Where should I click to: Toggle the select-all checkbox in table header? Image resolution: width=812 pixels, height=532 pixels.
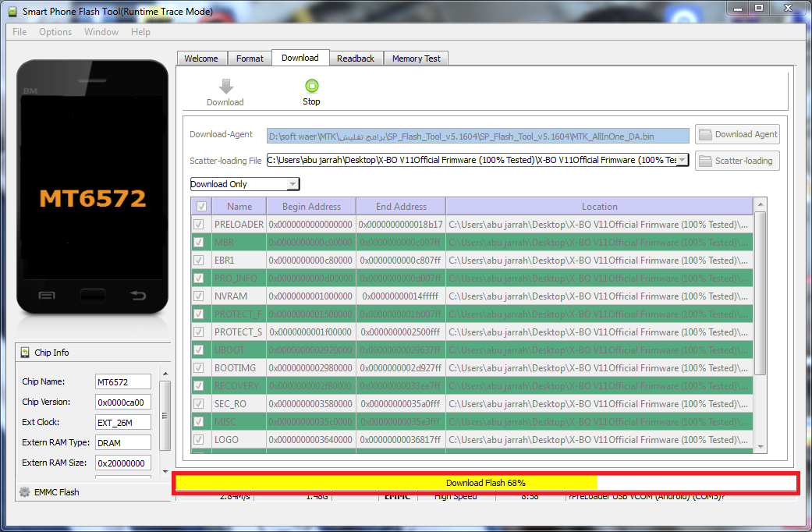click(x=201, y=206)
